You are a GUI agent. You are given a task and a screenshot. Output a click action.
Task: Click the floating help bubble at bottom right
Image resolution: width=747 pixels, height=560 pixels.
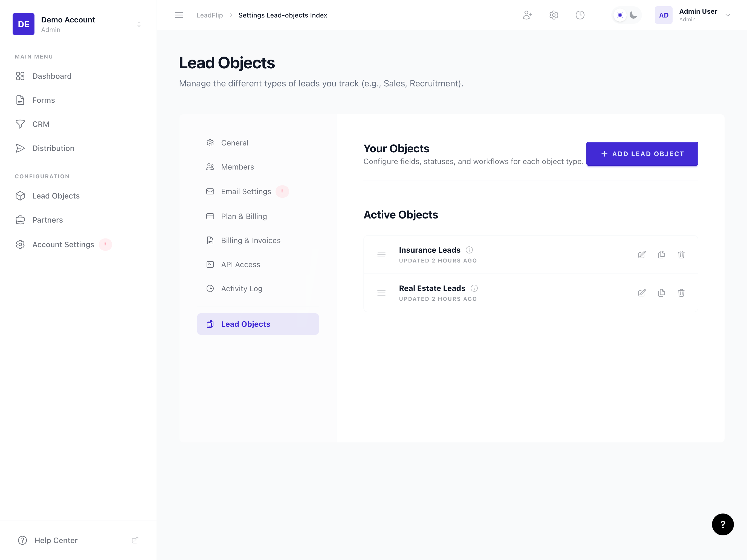[723, 524]
